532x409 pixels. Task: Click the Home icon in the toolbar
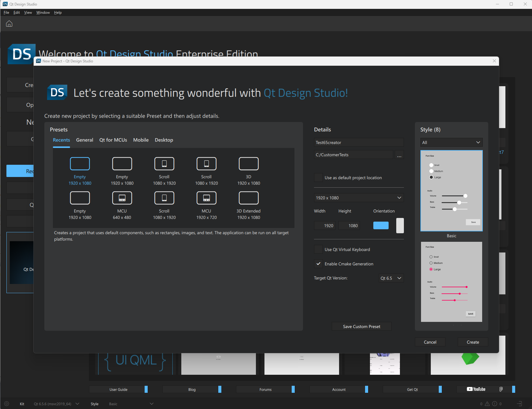(9, 24)
